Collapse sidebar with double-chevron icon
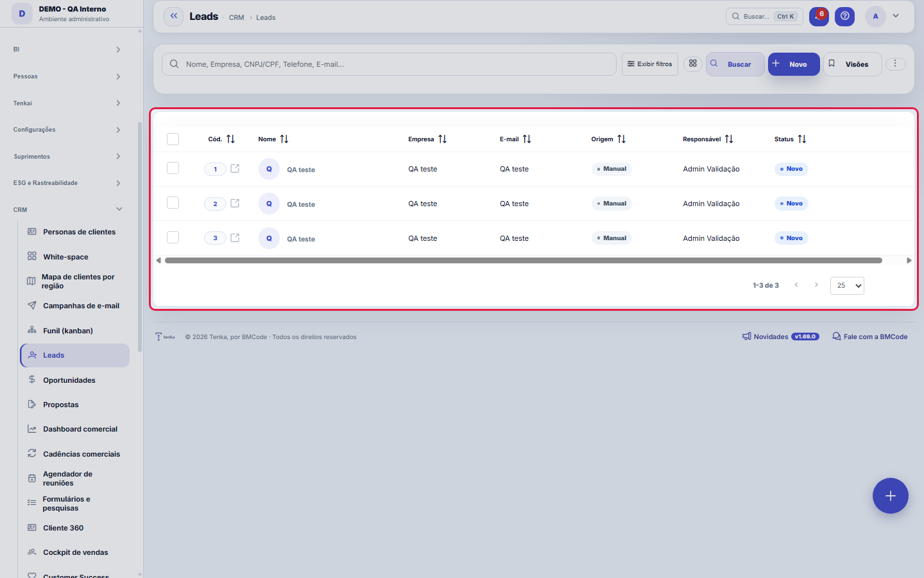924x578 pixels. (x=173, y=17)
